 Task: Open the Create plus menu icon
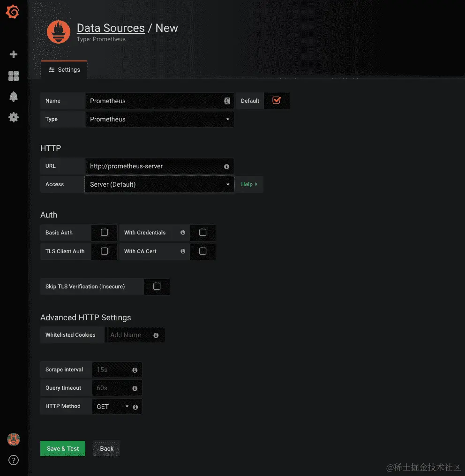point(13,54)
